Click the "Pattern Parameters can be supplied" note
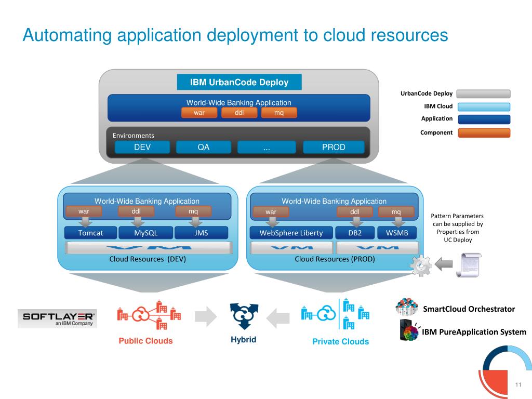Screen dimensions: 532x399 pyautogui.click(x=457, y=228)
